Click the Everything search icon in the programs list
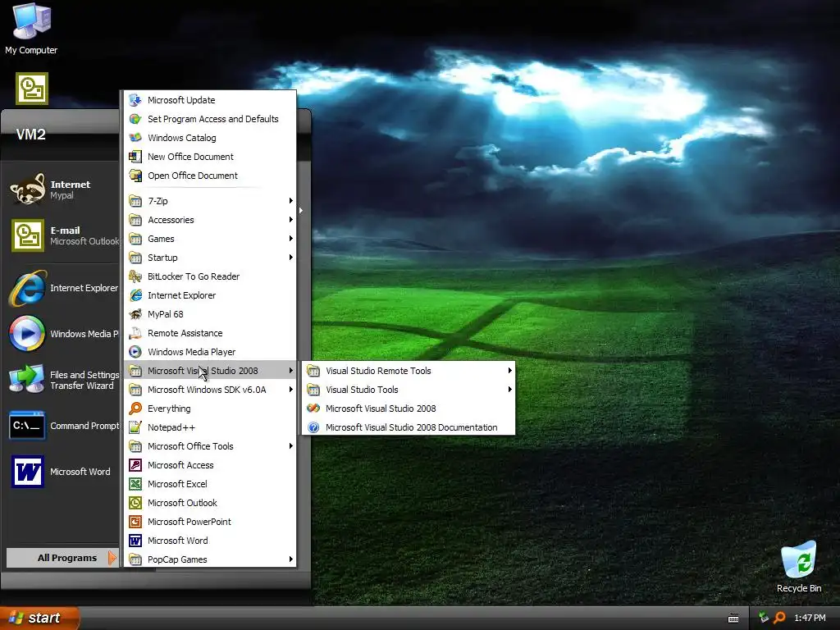The image size is (840, 630). pyautogui.click(x=135, y=409)
